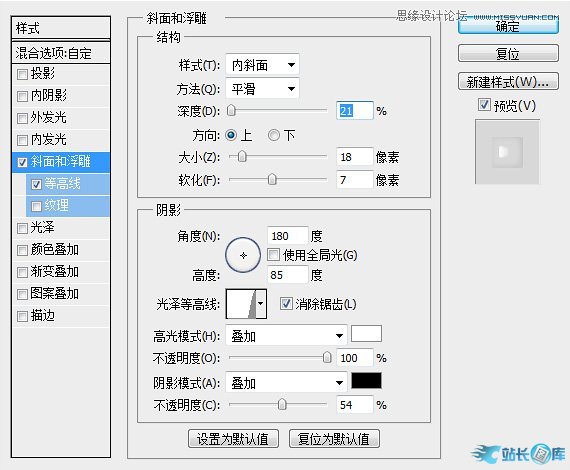Click the 光泽等高线 contour thumbnail
This screenshot has height=470, width=570.
click(x=241, y=304)
